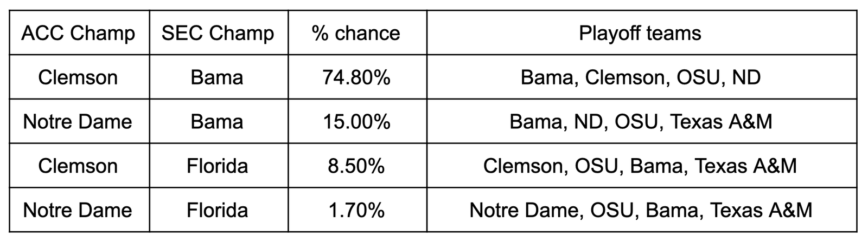The image size is (868, 242).
Task: Select the SEC Champ header cell
Action: (219, 32)
